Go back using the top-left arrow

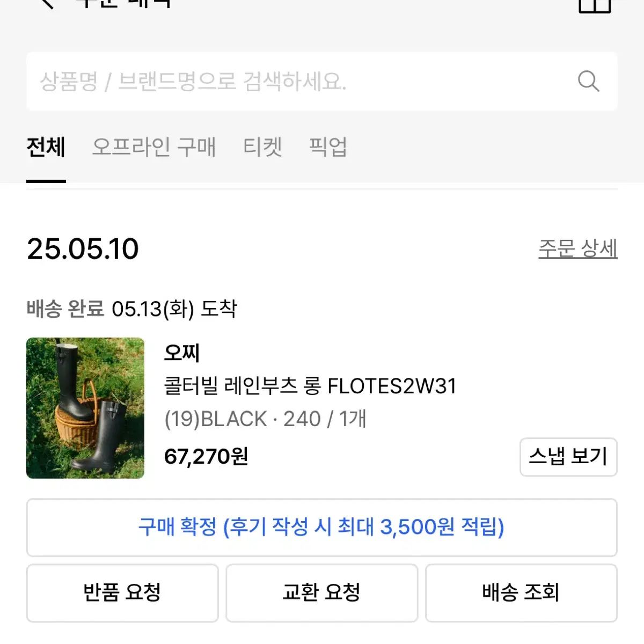point(47,3)
